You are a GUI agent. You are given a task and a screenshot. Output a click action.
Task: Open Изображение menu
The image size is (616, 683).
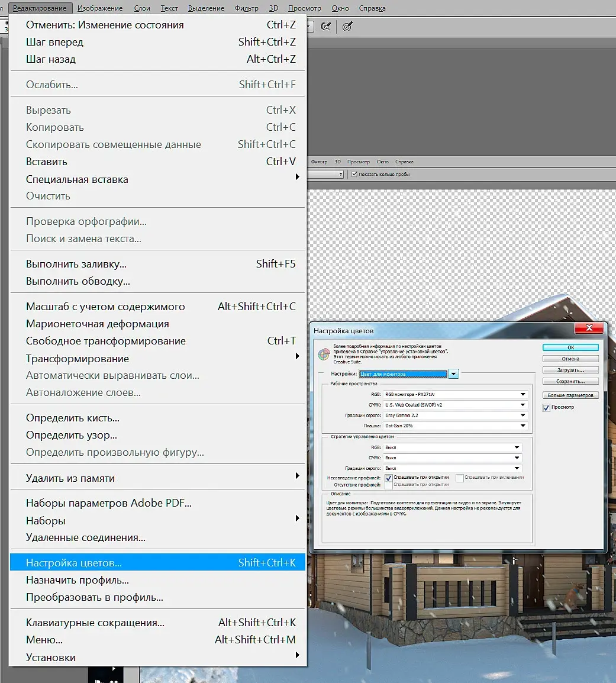point(100,8)
